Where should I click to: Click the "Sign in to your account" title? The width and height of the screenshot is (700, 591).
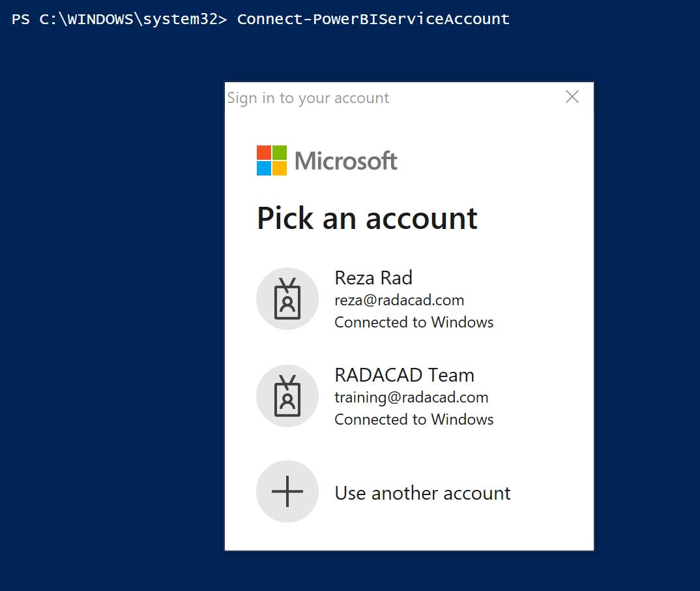(308, 98)
